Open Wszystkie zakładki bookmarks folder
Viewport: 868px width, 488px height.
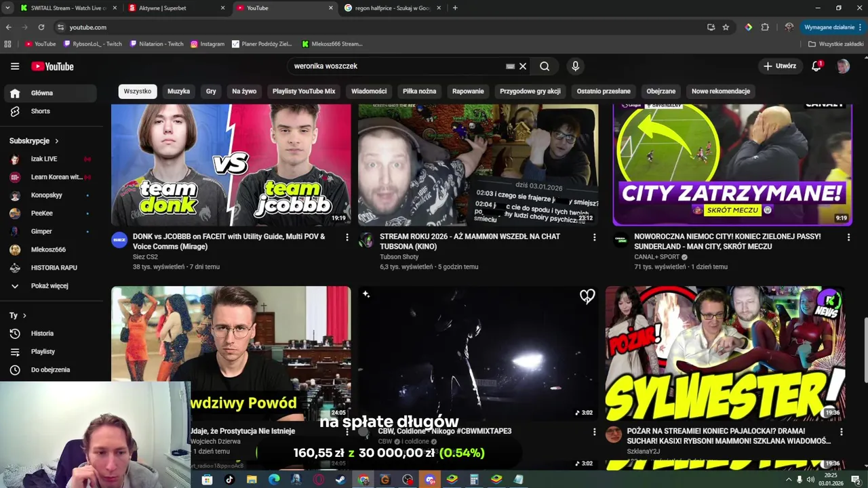(x=836, y=44)
